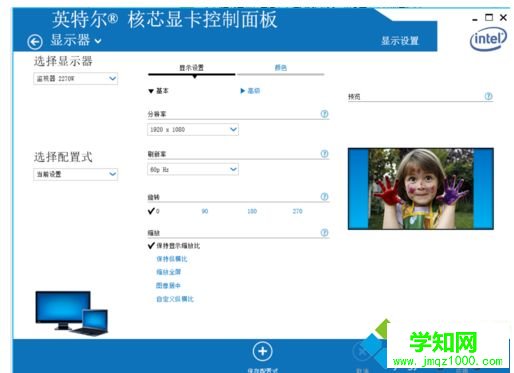Click the monitor and laptop illustration
This screenshot has width=514, height=373.
coord(72,313)
